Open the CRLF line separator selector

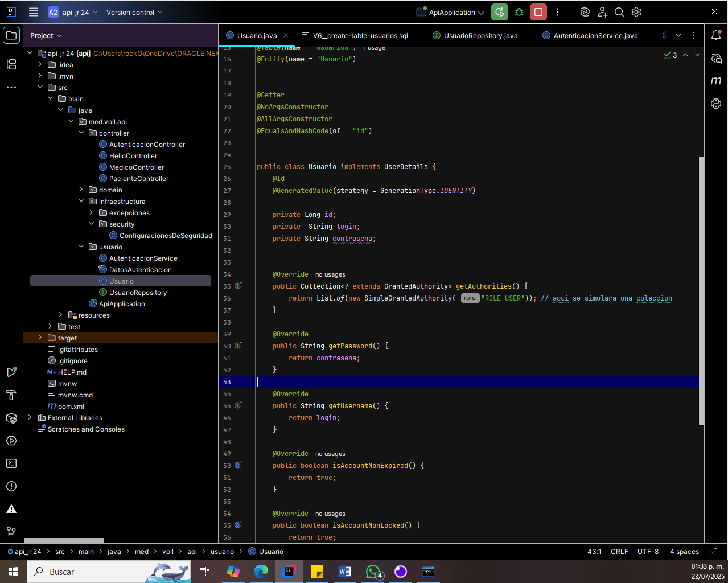(x=619, y=552)
